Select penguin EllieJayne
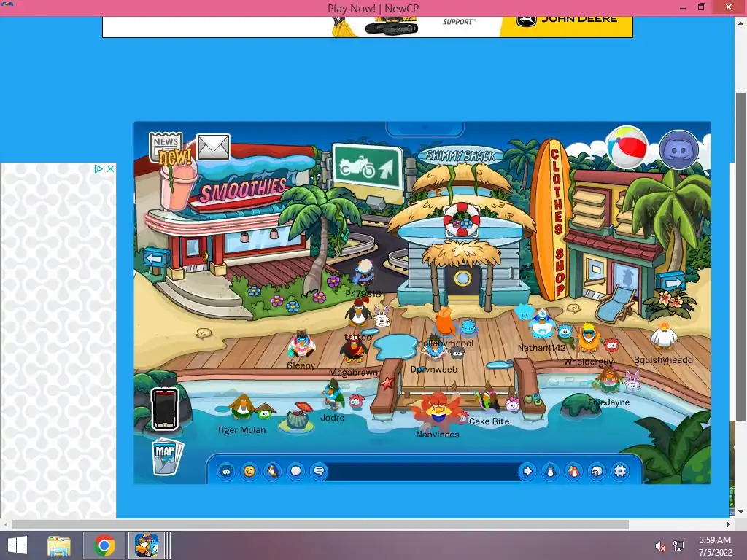The width and height of the screenshot is (747, 560). tap(608, 380)
